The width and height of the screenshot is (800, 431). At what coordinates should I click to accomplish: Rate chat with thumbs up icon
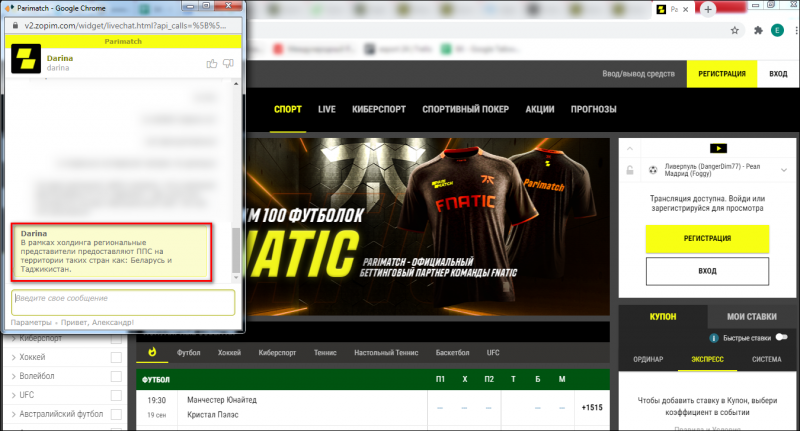click(212, 64)
